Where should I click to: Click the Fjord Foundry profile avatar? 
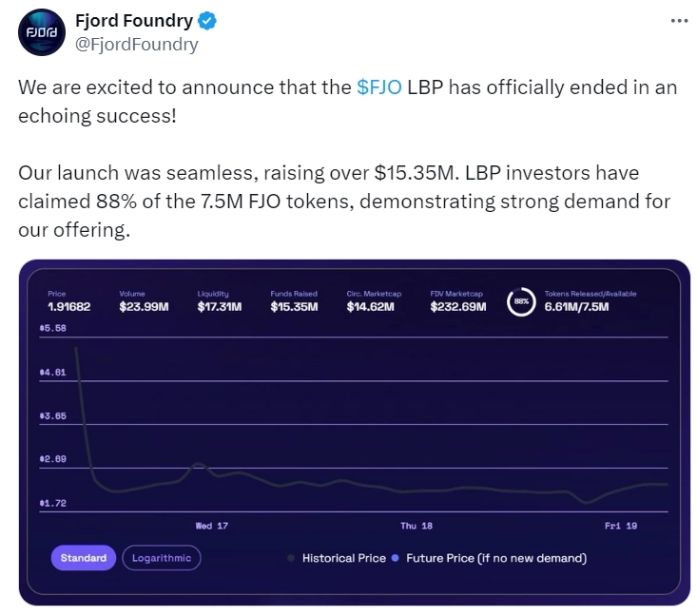coord(39,33)
